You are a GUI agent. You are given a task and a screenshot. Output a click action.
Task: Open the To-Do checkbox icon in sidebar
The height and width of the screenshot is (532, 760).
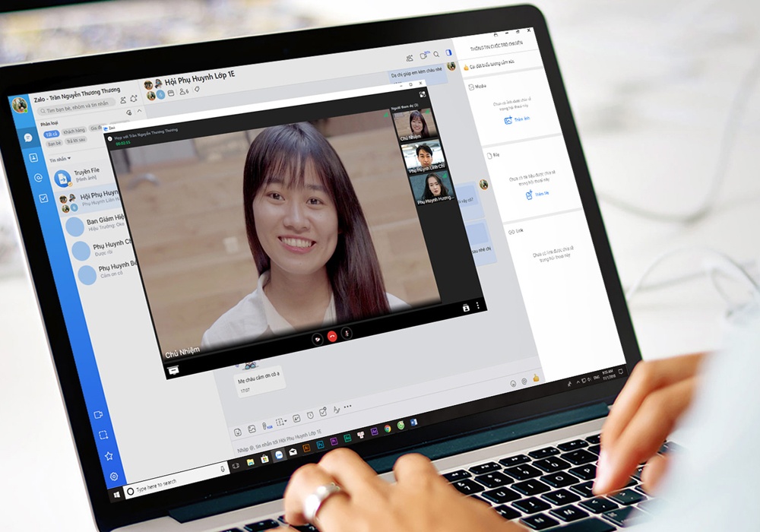[x=43, y=198]
